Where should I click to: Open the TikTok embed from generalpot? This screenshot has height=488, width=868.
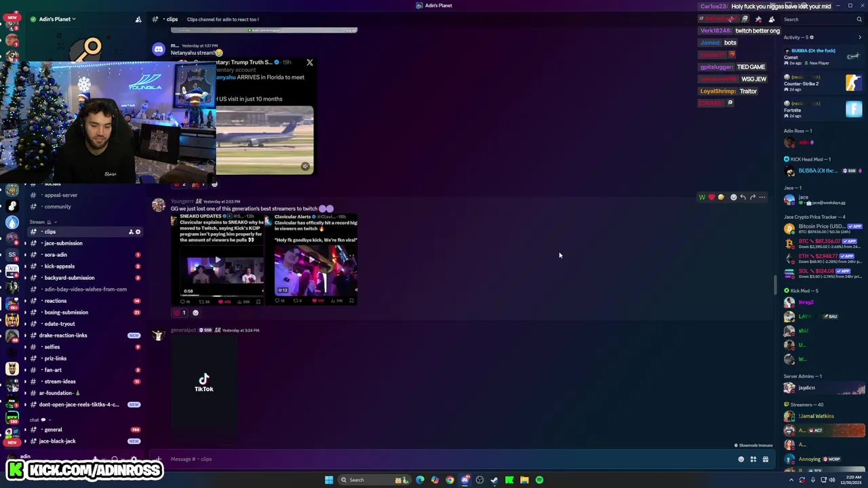click(x=204, y=383)
